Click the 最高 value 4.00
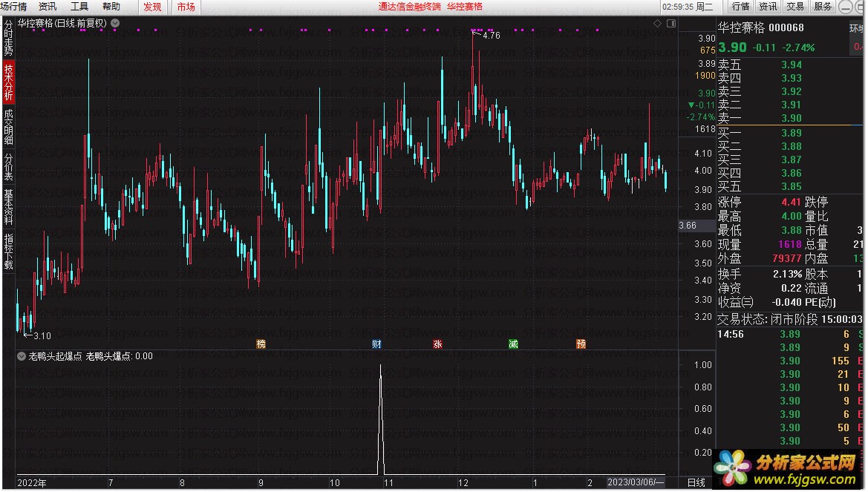 click(791, 217)
